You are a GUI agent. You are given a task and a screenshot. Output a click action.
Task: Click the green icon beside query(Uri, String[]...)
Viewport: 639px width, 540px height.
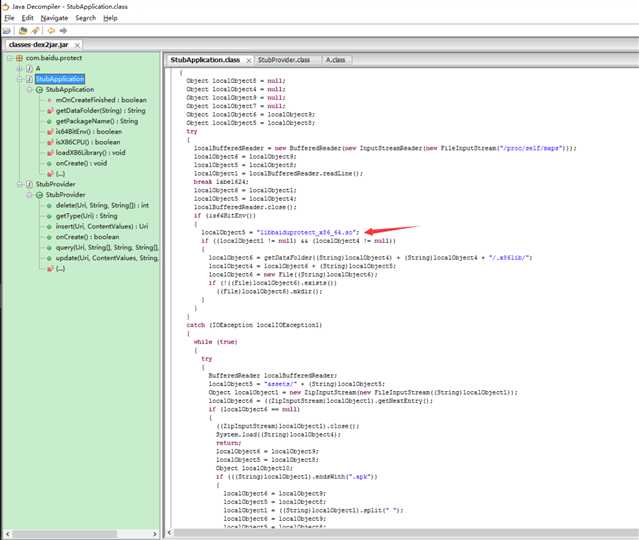[50, 247]
